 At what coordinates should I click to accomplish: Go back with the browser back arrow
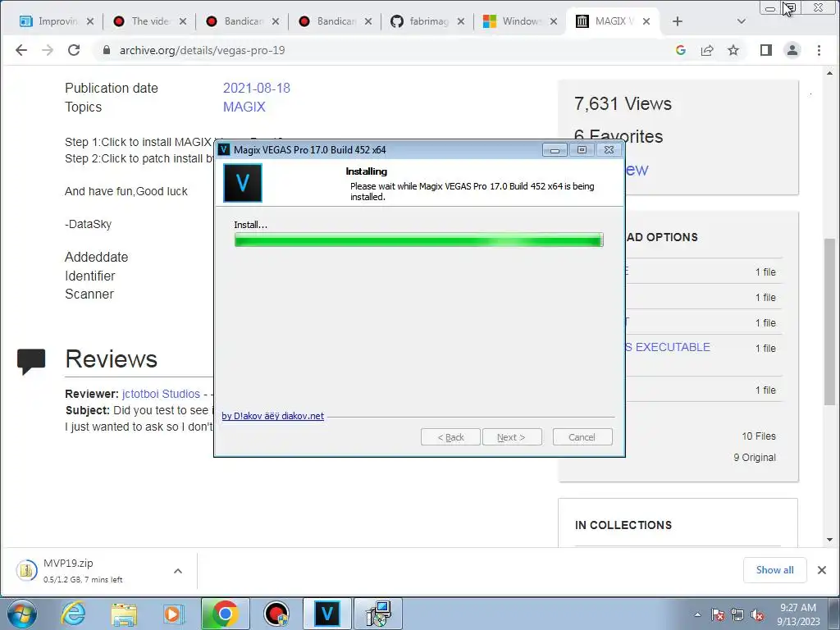[21, 50]
